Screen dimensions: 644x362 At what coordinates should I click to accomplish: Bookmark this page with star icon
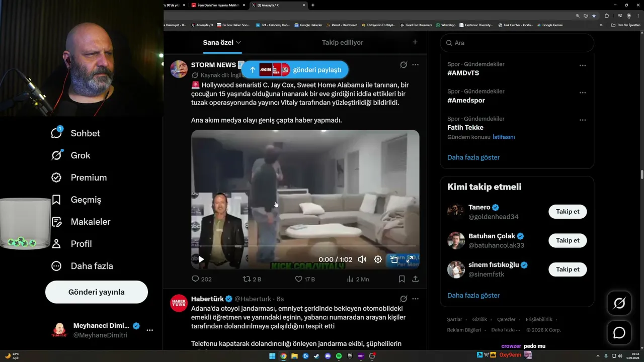(x=594, y=16)
